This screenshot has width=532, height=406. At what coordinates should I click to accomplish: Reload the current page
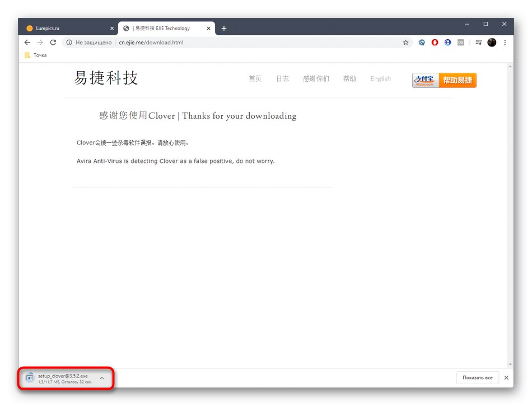tap(53, 43)
